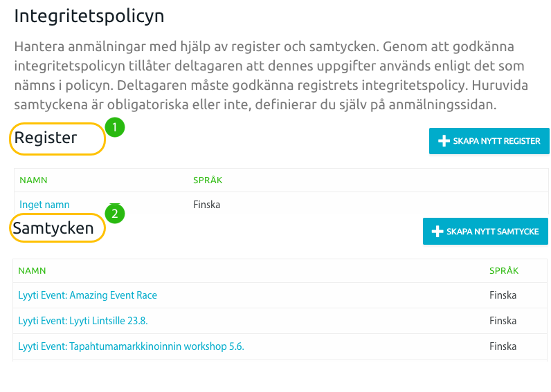This screenshot has width=551, height=392.
Task: Sort the Register table by Språk column
Action: 208,180
